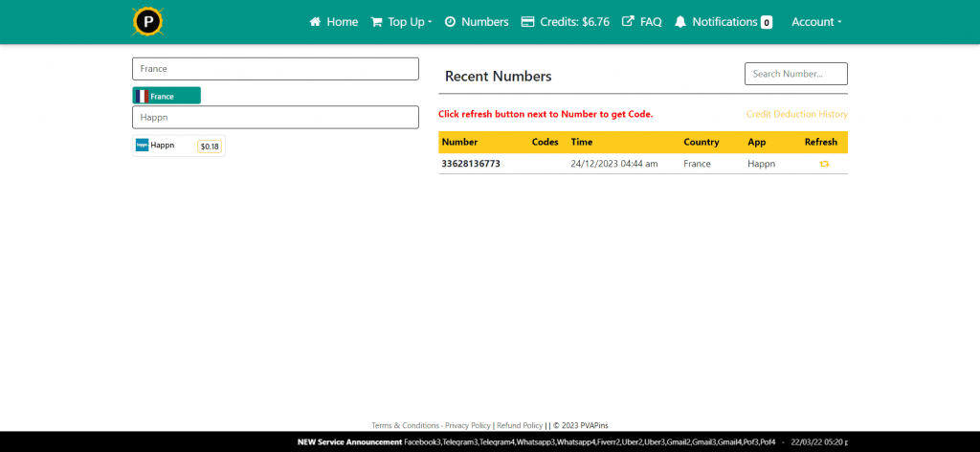Viewport: 980px width, 452px height.
Task: Expand the Top Up dropdown
Action: click(x=402, y=22)
